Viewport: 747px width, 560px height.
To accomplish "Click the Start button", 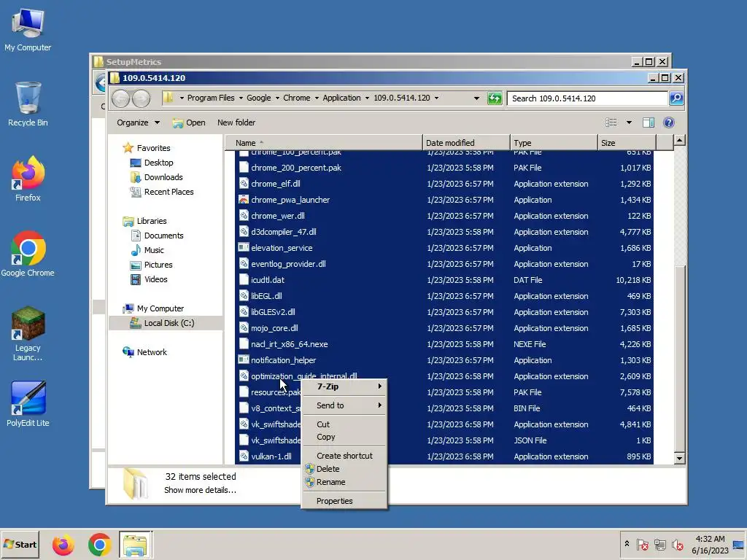I will (20, 545).
